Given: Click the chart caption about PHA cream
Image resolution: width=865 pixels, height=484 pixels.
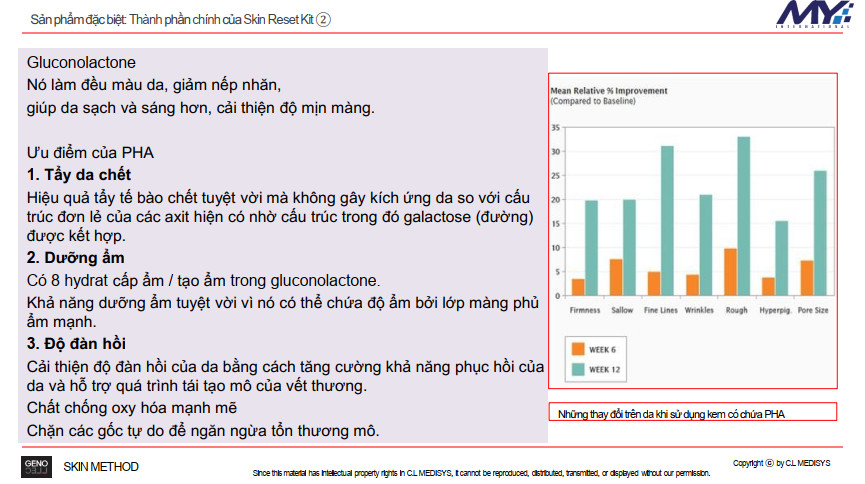Looking at the screenshot, I should [671, 414].
